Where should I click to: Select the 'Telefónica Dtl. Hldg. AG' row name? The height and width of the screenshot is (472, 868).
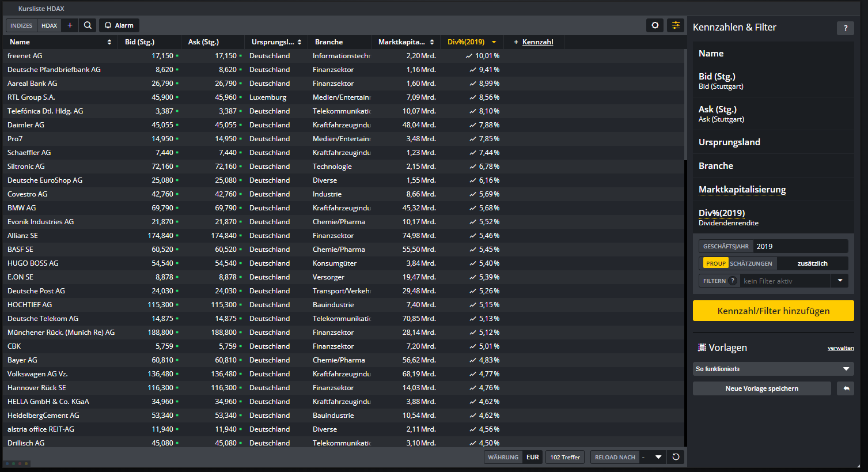(45, 111)
